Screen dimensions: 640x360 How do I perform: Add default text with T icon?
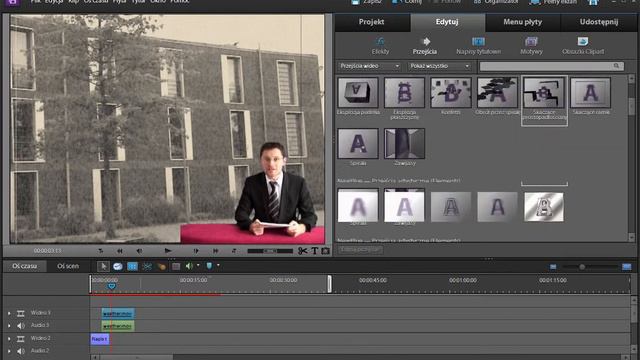(x=315, y=251)
